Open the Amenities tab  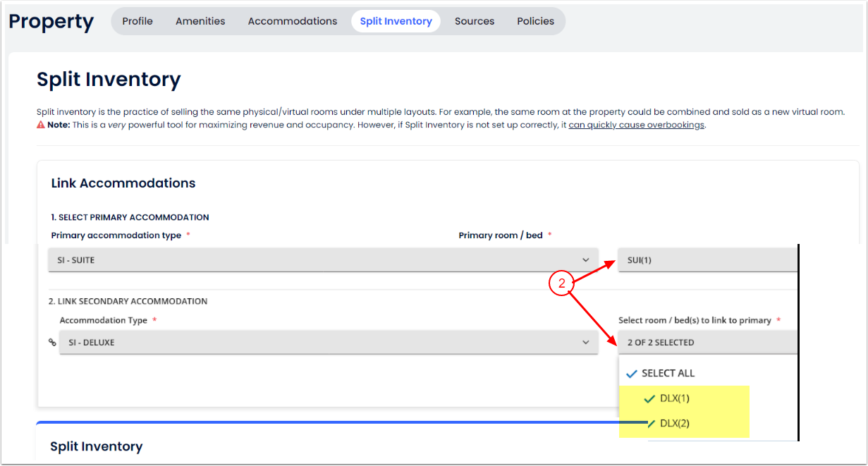point(200,21)
